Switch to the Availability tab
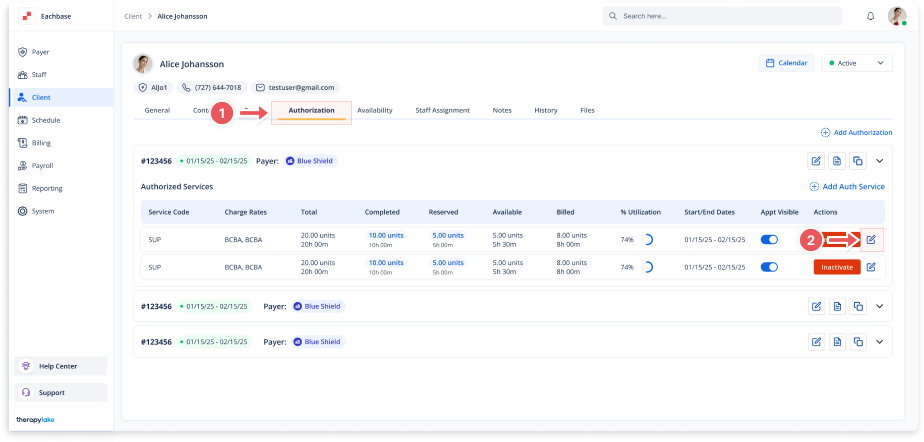This screenshot has height=442, width=924. pos(374,110)
